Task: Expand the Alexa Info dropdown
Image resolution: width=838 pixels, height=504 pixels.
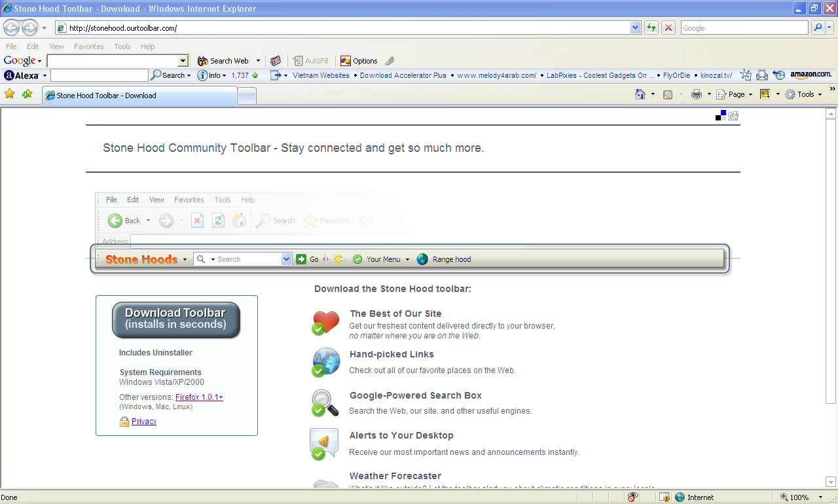Action: pyautogui.click(x=224, y=75)
